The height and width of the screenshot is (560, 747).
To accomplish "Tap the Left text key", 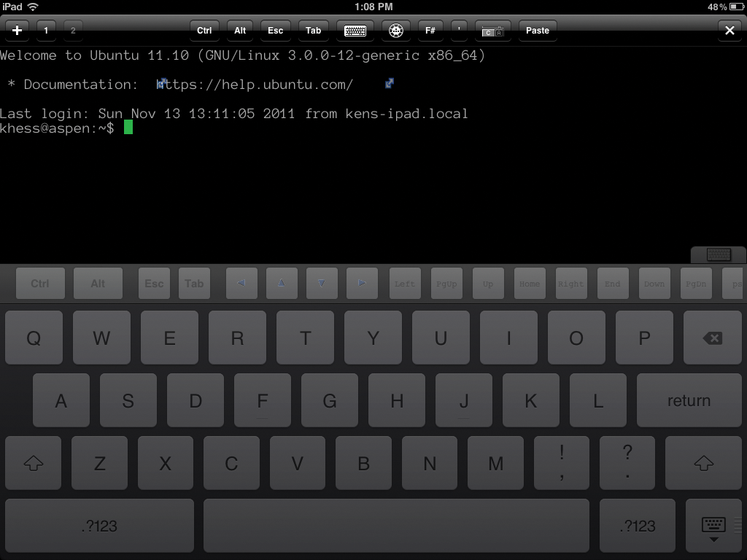I will click(405, 284).
